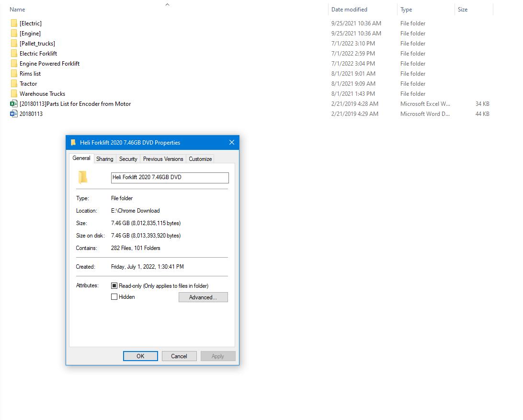Viewport: 523px width, 420px height.
Task: Click Microsoft Excel W... type cell
Action: tap(425, 104)
